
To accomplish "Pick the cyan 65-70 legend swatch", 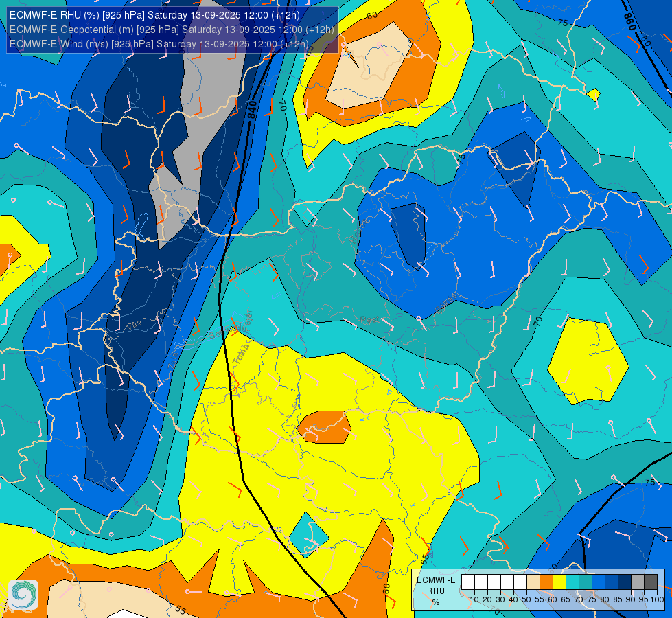I will pos(572,582).
